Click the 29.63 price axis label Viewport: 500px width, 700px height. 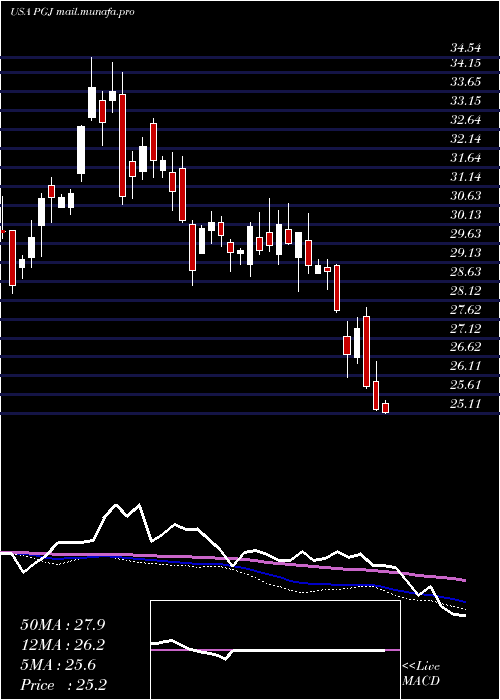[x=465, y=233]
